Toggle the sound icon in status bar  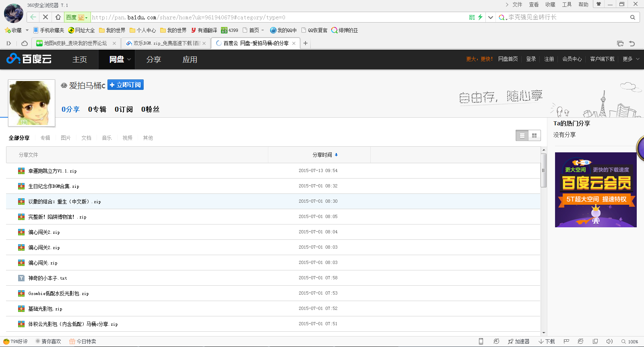[x=609, y=341]
